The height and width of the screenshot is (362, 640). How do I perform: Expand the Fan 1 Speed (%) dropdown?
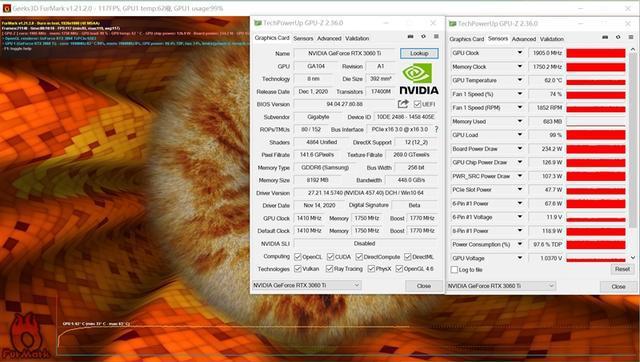click(520, 94)
